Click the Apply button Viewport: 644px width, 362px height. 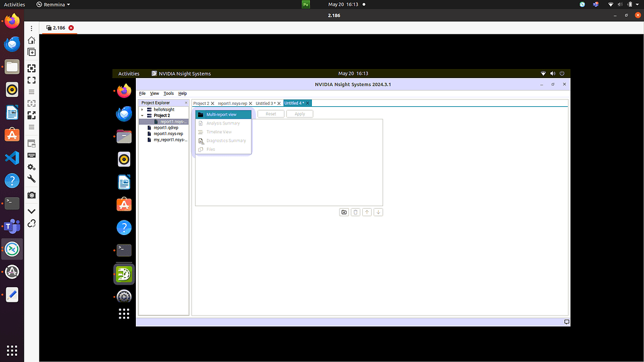tap(299, 114)
